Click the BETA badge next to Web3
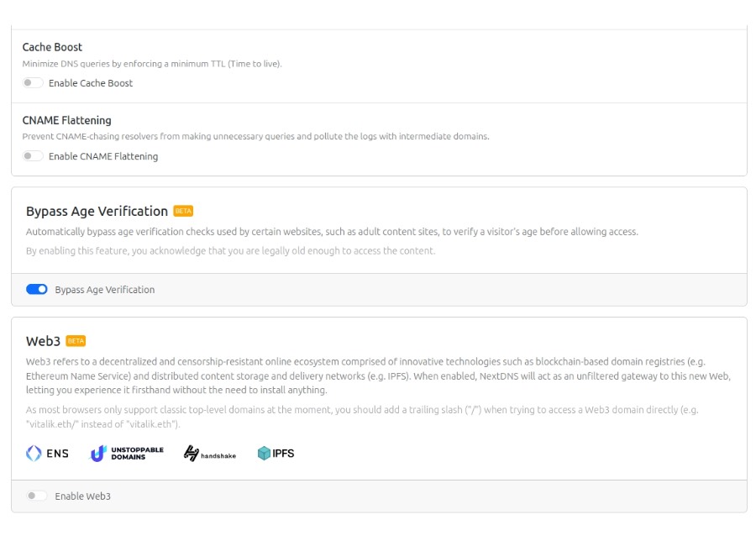756x546 pixels. [x=76, y=341]
